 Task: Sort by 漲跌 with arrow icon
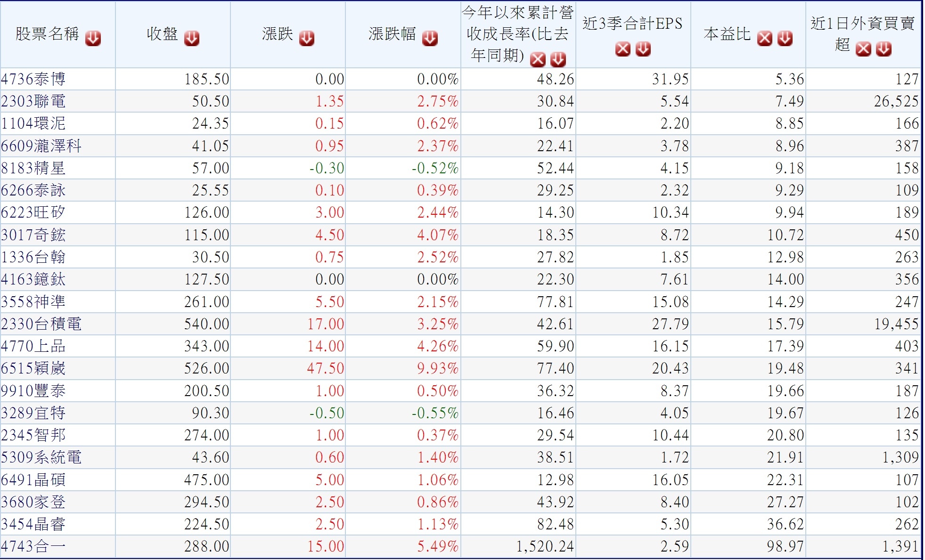306,38
